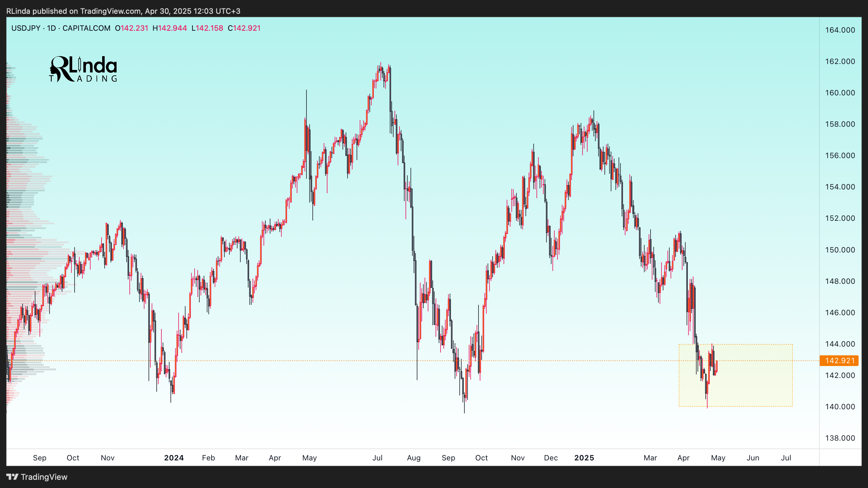Click the Feb label on the time axis
868x488 pixels.
[x=208, y=458]
